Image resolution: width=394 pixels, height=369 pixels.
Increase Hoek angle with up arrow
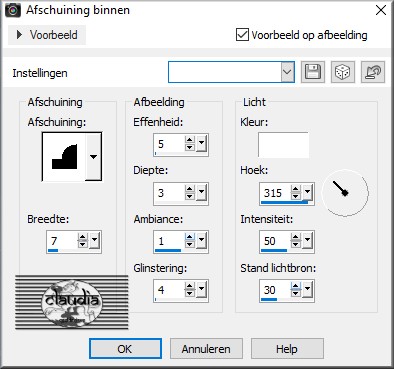(295, 189)
